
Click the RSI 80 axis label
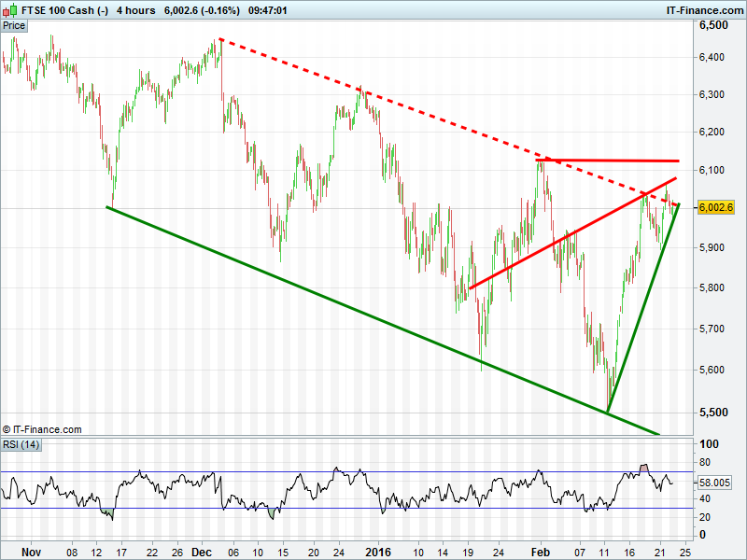click(705, 462)
